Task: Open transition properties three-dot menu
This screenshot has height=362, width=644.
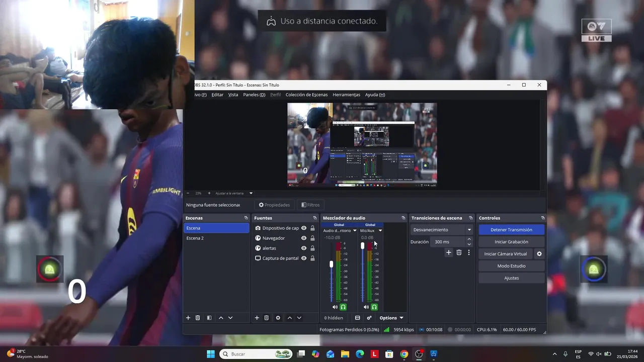Action: pyautogui.click(x=469, y=252)
